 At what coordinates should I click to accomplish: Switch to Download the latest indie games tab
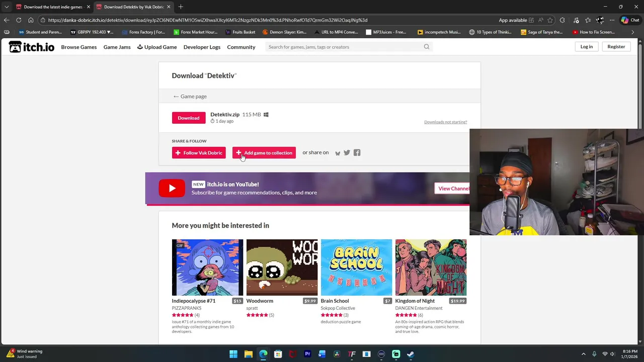(x=52, y=7)
